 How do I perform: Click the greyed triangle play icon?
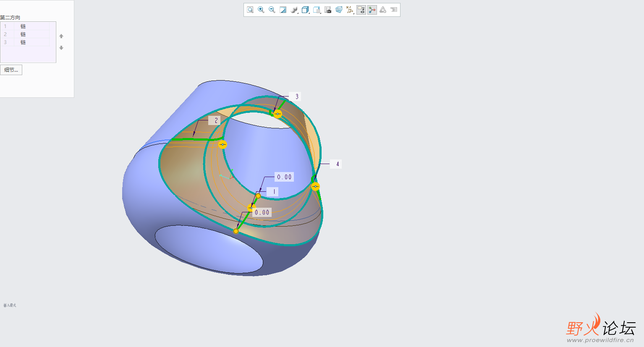(x=383, y=10)
